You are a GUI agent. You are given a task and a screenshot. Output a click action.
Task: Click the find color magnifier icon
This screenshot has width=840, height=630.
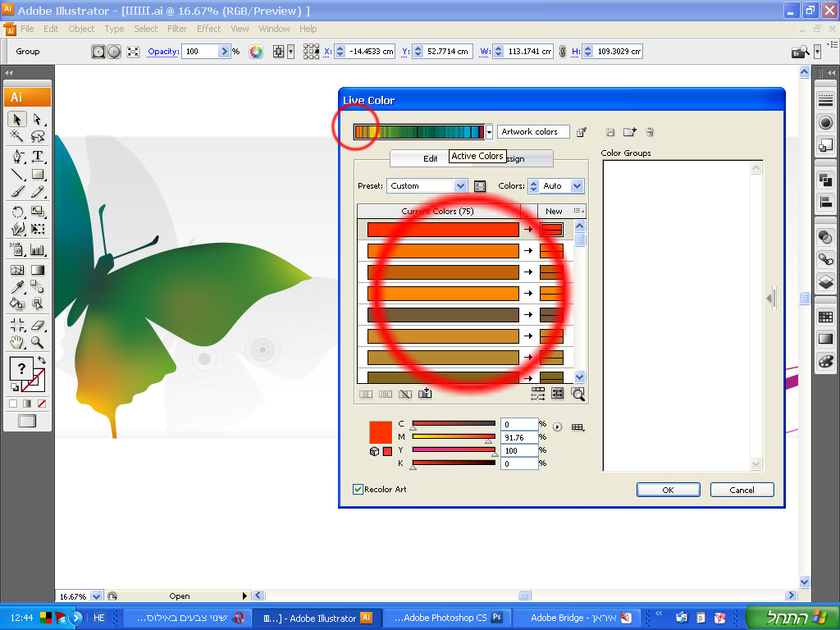click(577, 394)
